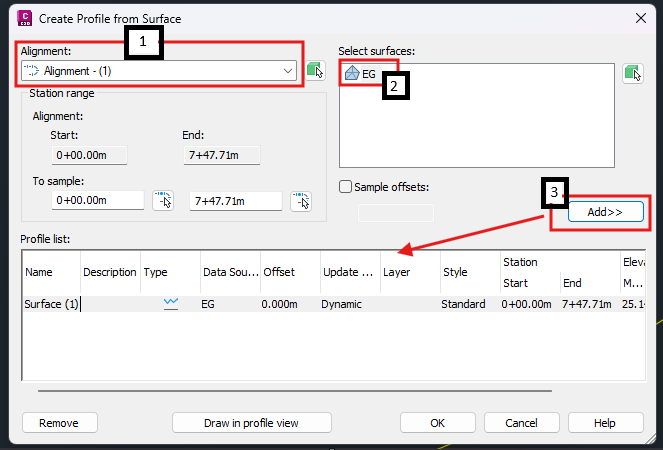Open Help for this dialog
Viewport: 663px width, 450px height.
coord(604,423)
